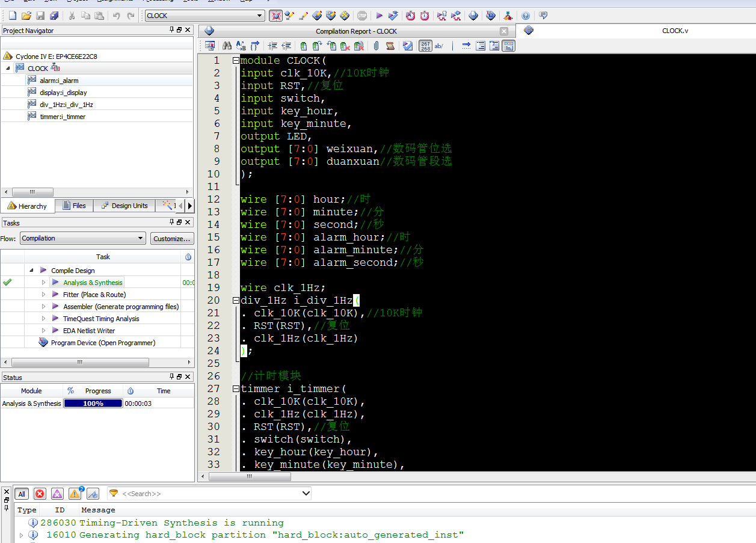Select div_1Hz:i_div_1Hz in hierarchy
Image resolution: width=756 pixels, height=543 pixels.
66,105
